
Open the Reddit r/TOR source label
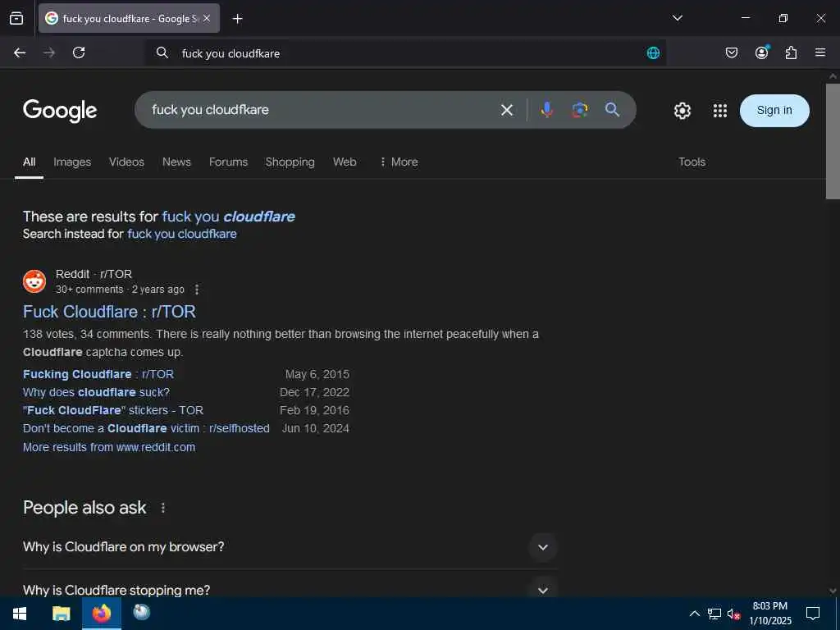point(94,274)
